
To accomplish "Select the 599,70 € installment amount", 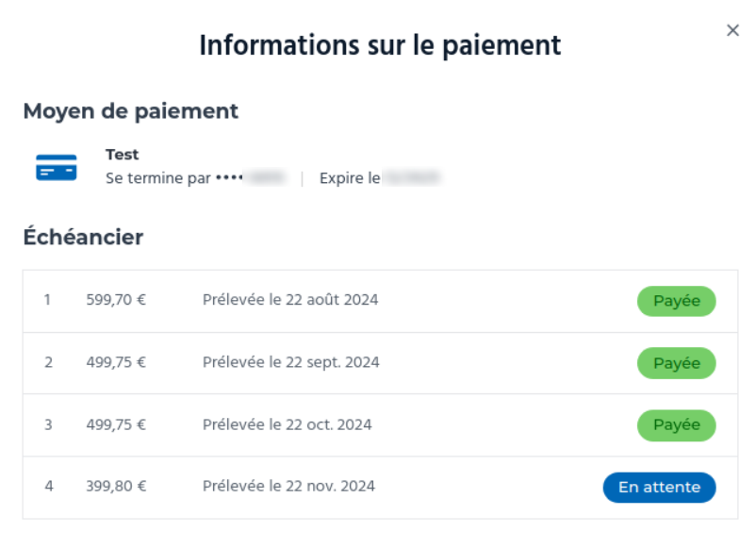I will click(116, 300).
